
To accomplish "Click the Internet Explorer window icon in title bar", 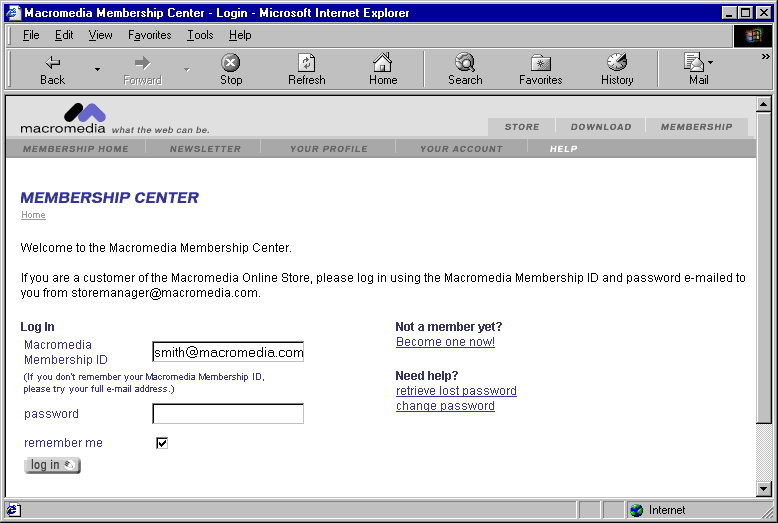I will (x=13, y=12).
